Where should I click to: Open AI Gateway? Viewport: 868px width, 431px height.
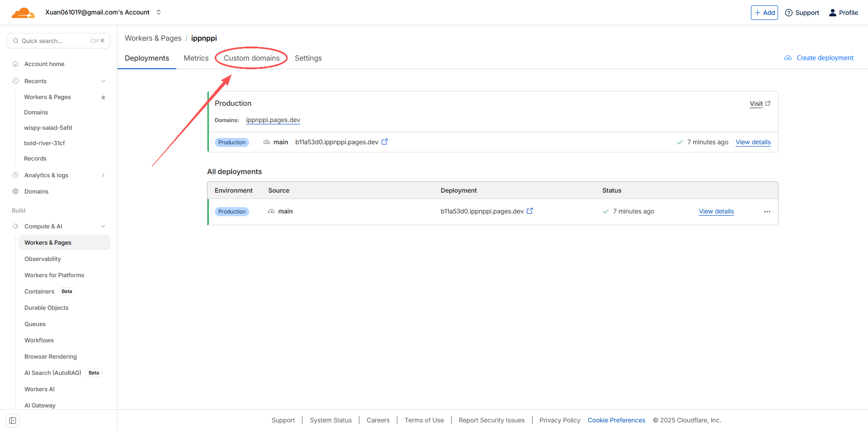(40, 405)
